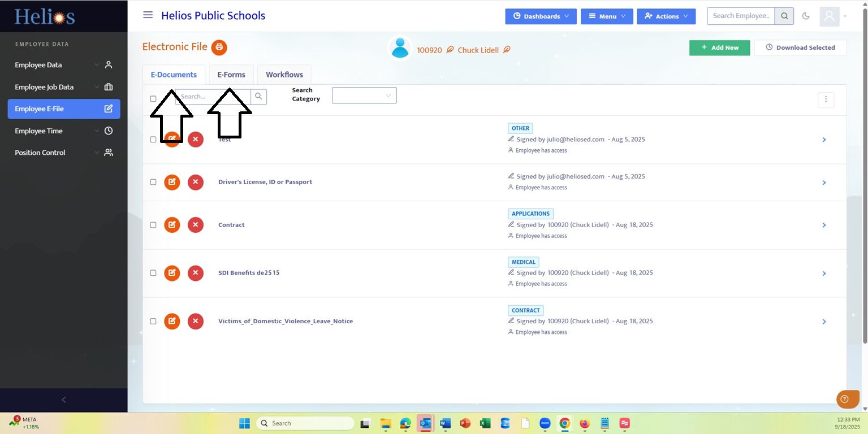
Task: Delete the Test document with the red X
Action: pos(196,140)
